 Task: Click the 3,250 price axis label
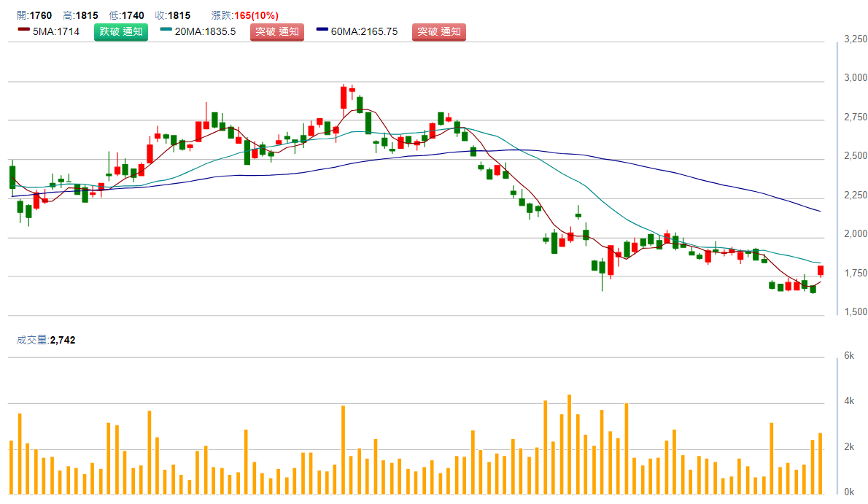tap(855, 39)
